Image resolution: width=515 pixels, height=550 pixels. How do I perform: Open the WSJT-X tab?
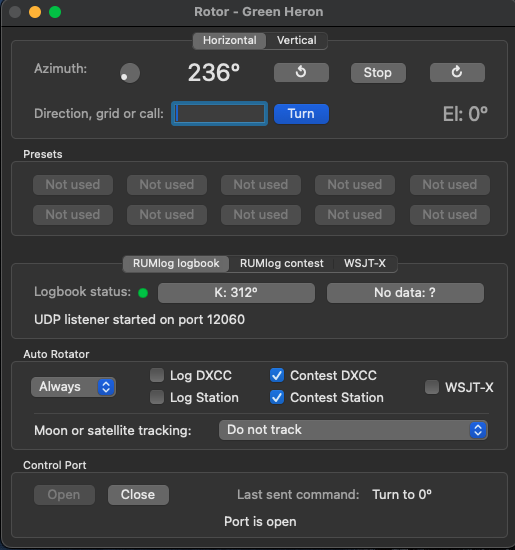[x=365, y=263]
